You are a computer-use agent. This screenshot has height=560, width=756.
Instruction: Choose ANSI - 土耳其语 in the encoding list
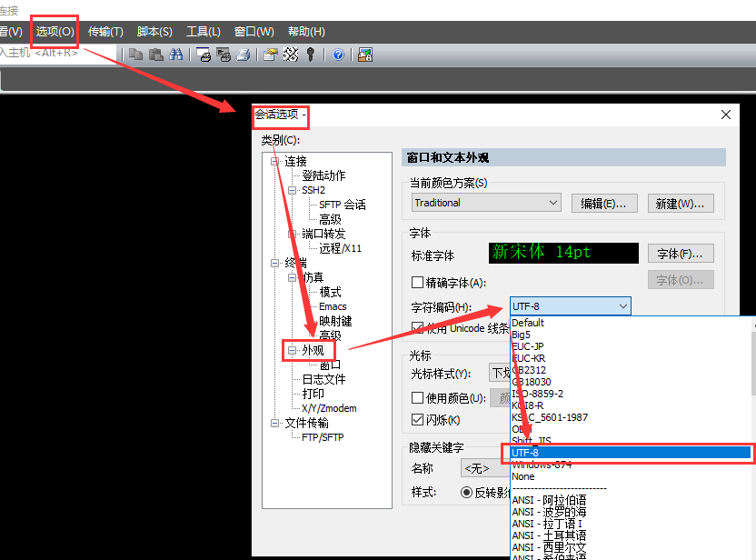point(549,535)
